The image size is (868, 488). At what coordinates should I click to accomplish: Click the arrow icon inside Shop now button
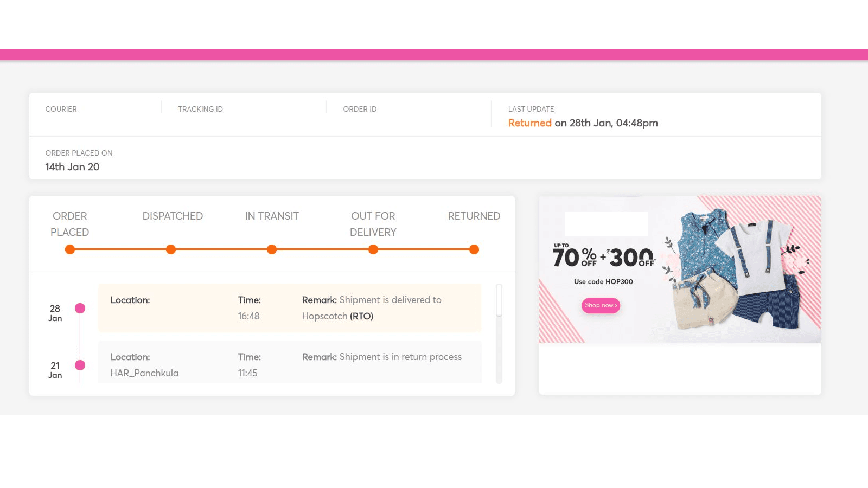coord(616,305)
